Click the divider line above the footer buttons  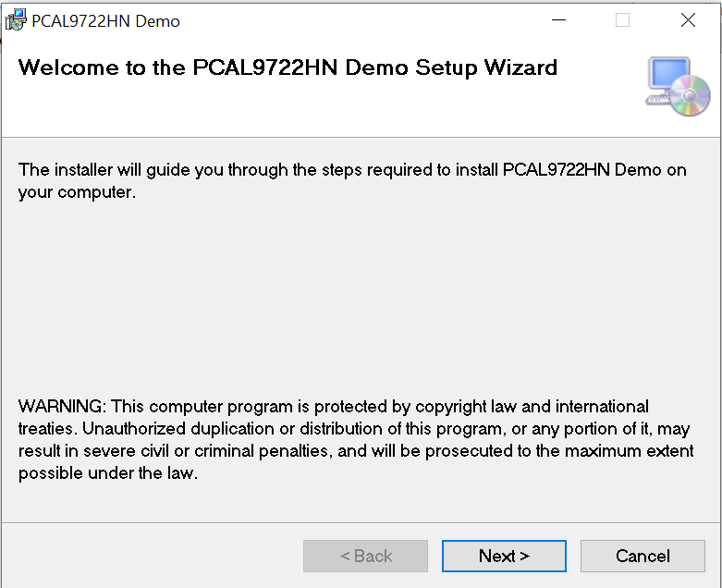361,522
